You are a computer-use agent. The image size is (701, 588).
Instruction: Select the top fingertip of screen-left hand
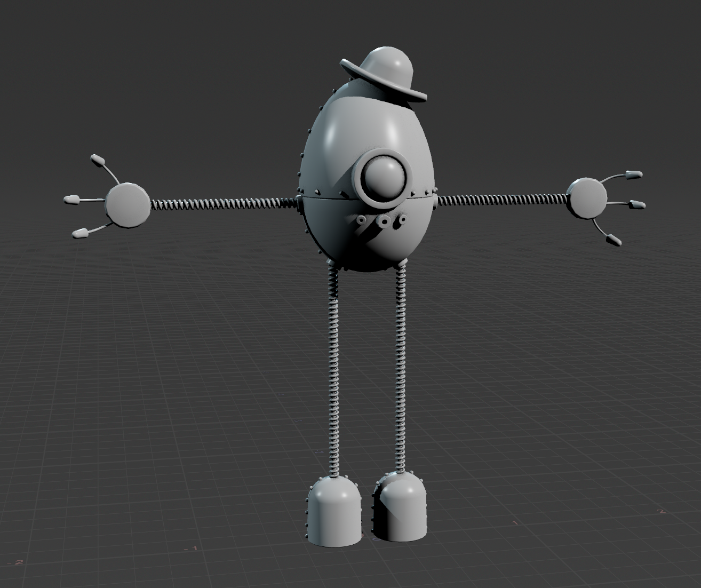(98, 159)
